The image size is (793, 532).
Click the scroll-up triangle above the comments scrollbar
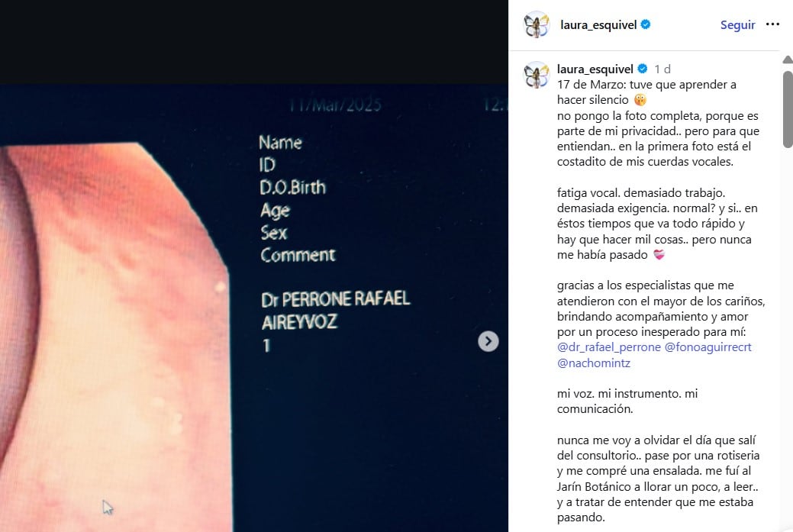click(786, 58)
